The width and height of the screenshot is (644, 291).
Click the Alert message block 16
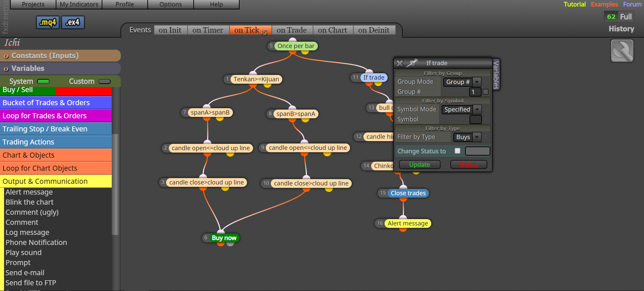click(408, 223)
